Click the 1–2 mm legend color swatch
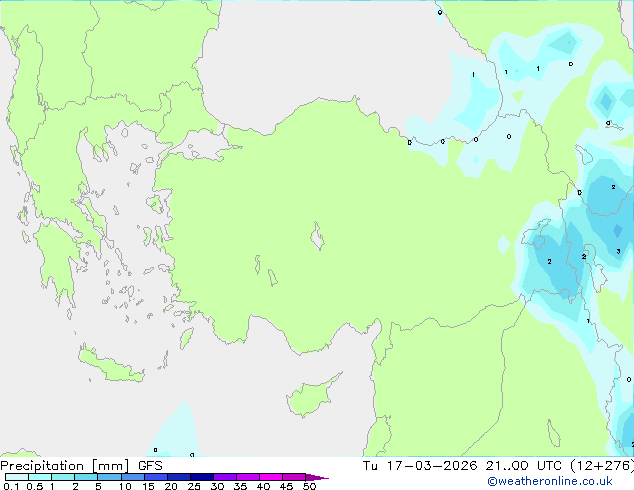This screenshot has width=634, height=490. coord(63,477)
